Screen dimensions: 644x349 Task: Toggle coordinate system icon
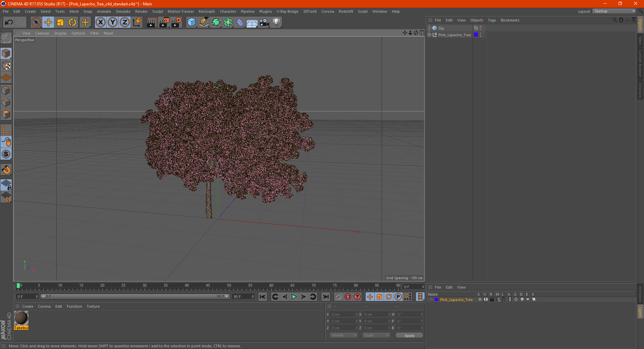[x=137, y=22]
